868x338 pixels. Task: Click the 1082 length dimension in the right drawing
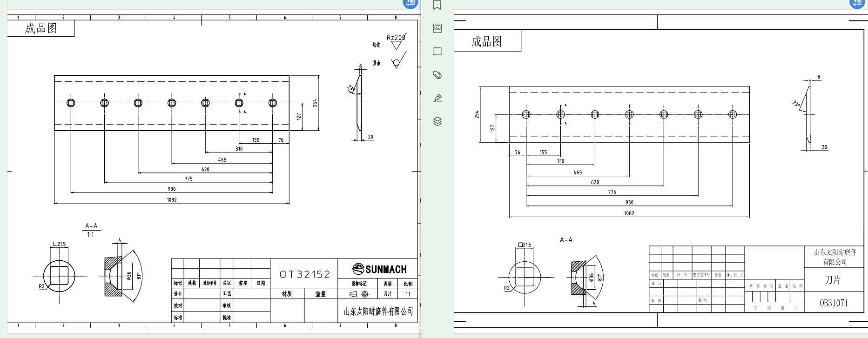(629, 213)
